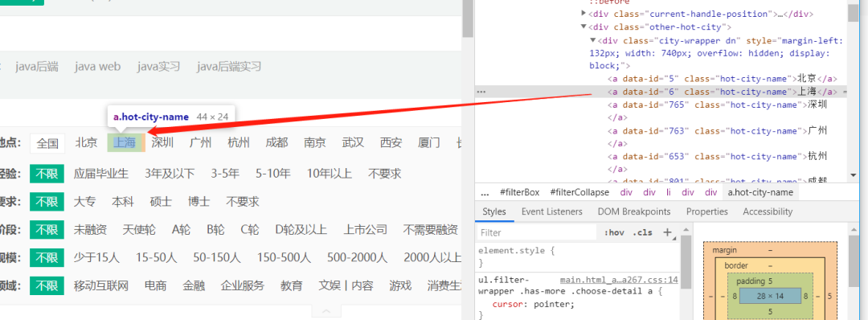This screenshot has width=868, height=320.
Task: Open the Accessibility tab
Action: (x=768, y=211)
